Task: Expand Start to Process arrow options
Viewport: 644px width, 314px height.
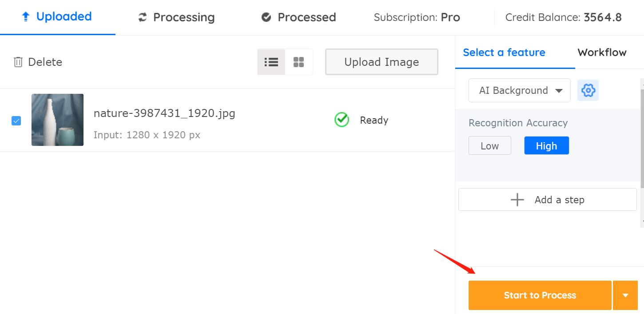Action: point(625,295)
